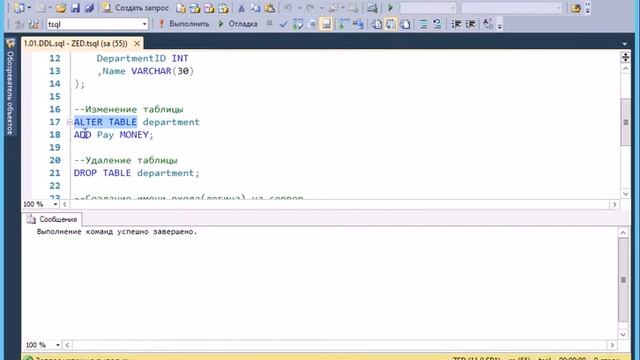
Task: Click the Copy icon
Action: point(256,8)
